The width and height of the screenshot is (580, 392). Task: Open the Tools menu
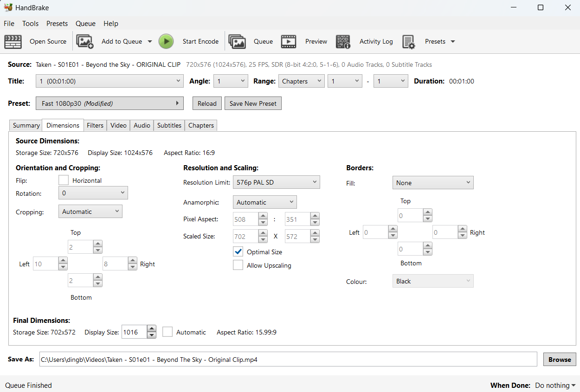click(x=30, y=23)
